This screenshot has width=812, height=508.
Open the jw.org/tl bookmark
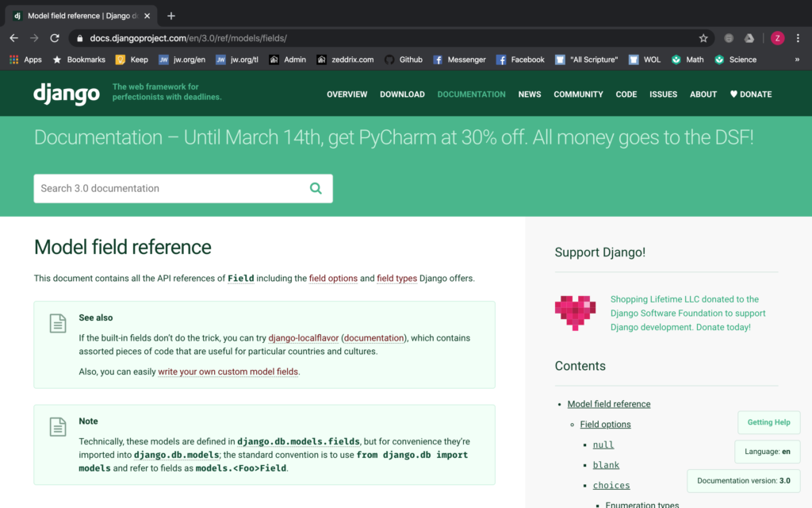[x=237, y=60]
